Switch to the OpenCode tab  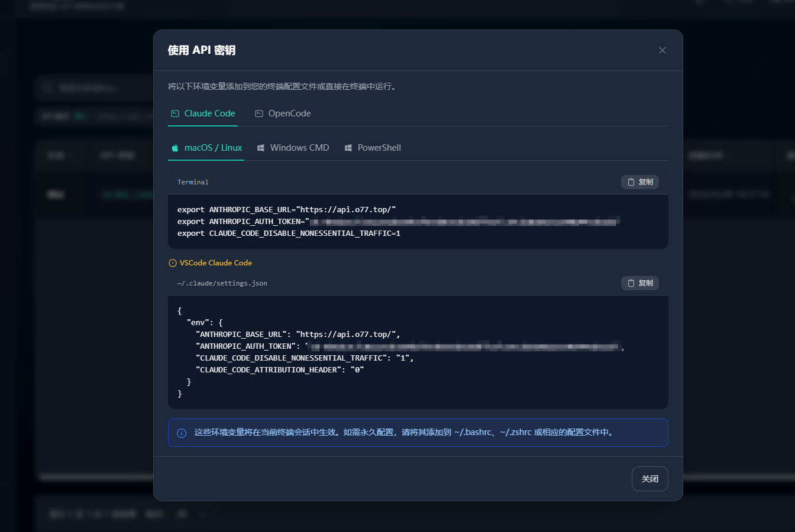[x=283, y=113]
